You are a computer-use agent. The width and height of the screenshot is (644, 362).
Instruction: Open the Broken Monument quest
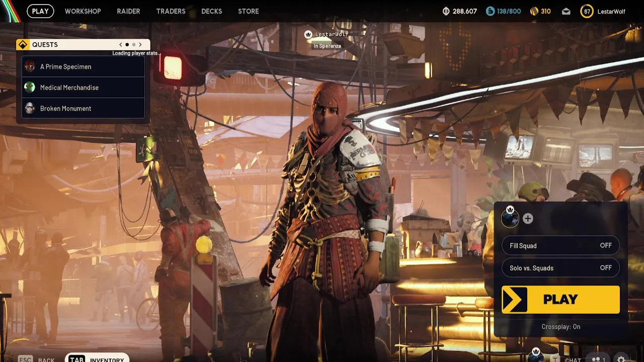tap(84, 109)
